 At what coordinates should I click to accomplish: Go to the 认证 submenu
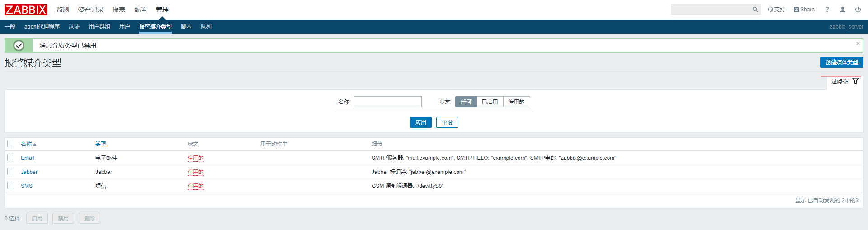74,27
